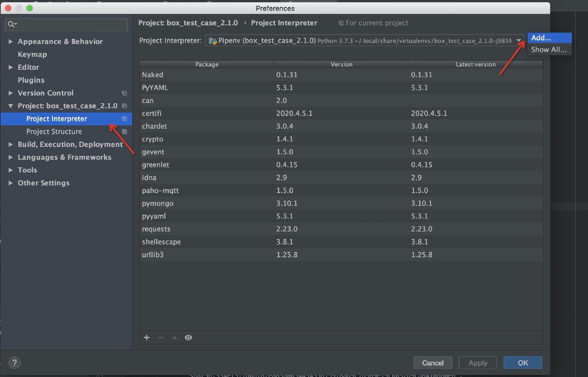Click the upgrade package arrow icon

(174, 337)
